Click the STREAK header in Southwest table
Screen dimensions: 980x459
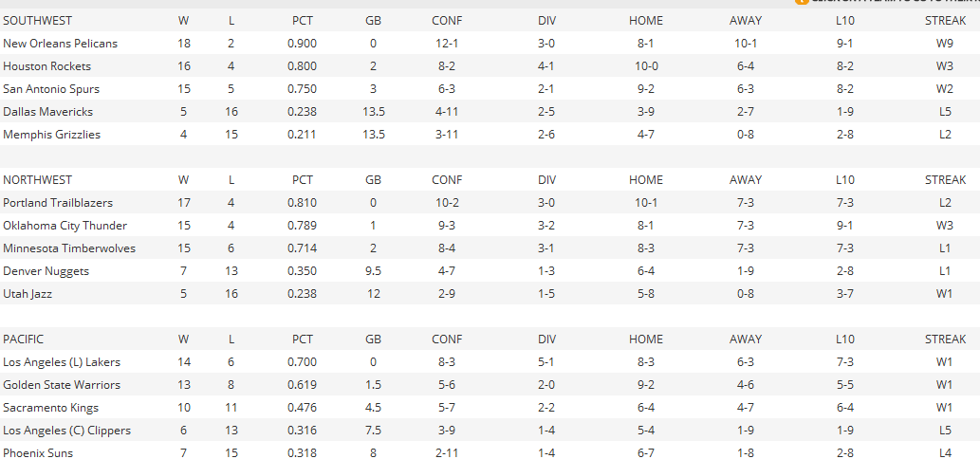(945, 21)
